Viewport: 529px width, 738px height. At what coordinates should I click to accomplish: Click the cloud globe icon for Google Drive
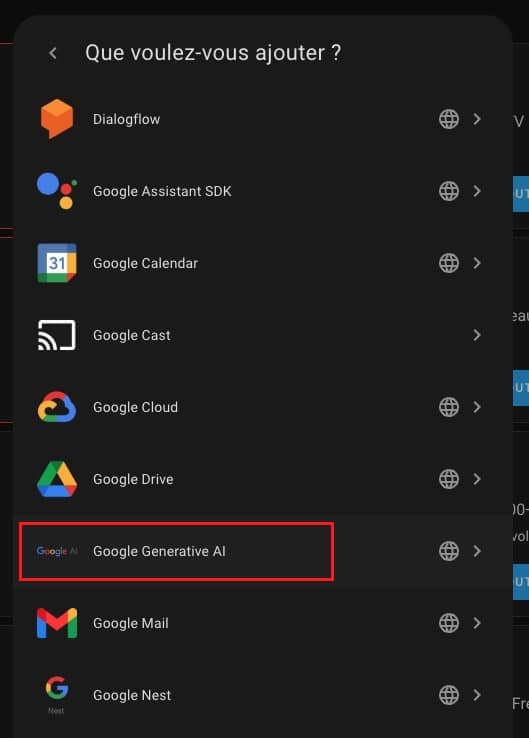(x=449, y=479)
